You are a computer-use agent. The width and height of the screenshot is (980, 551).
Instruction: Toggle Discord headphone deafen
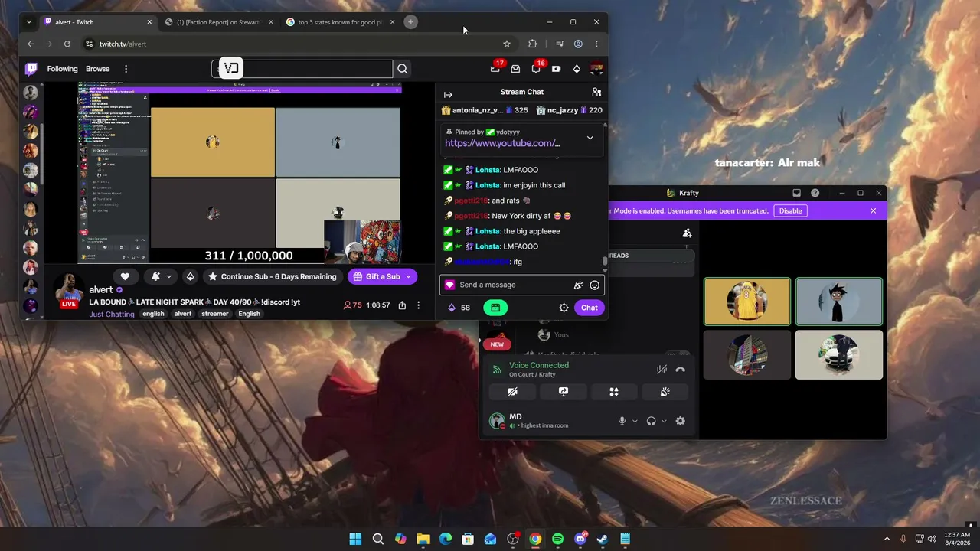click(x=651, y=421)
